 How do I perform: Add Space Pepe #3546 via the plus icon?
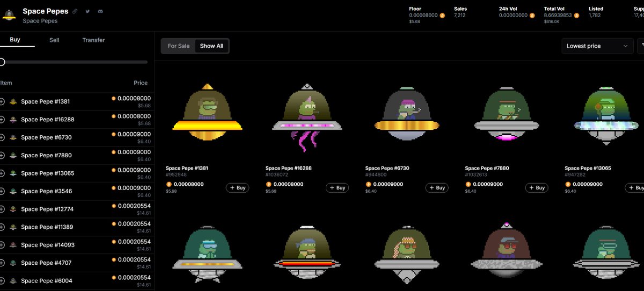pyautogui.click(x=2, y=191)
